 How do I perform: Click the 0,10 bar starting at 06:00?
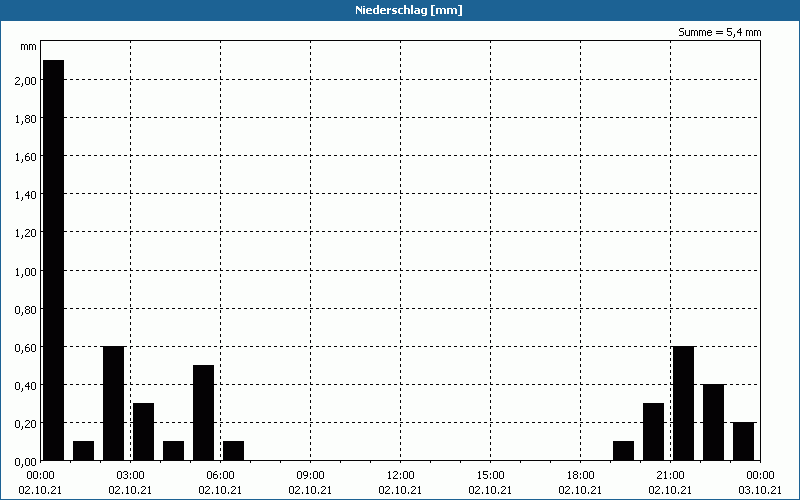234,451
